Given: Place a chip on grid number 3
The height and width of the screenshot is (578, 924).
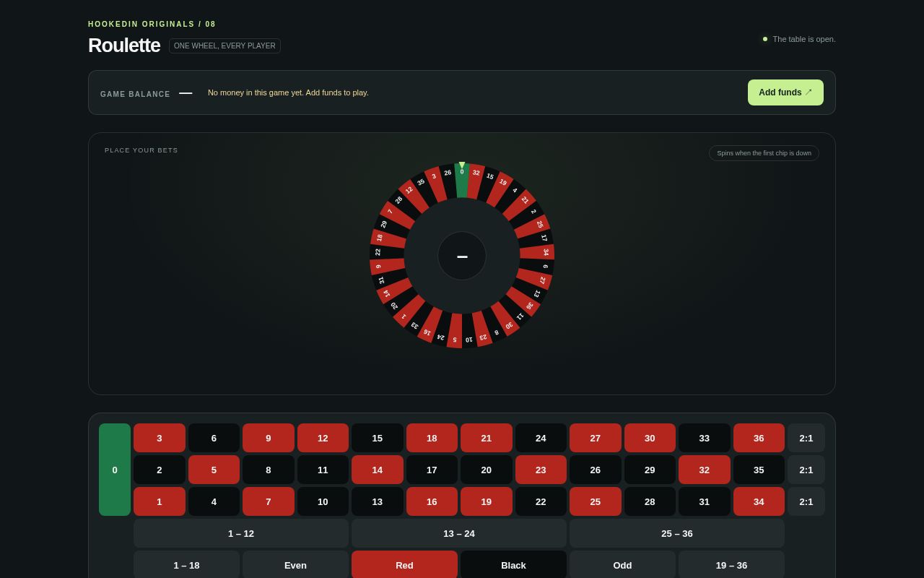Looking at the screenshot, I should [x=160, y=438].
